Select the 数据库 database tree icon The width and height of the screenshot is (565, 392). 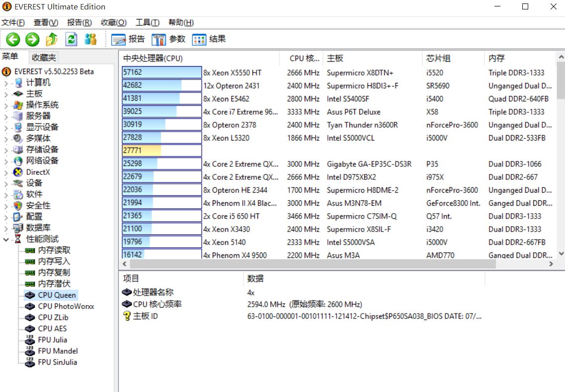tap(18, 228)
